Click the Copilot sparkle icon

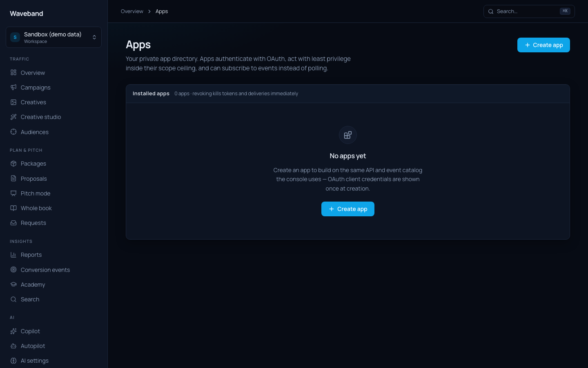coord(13,331)
